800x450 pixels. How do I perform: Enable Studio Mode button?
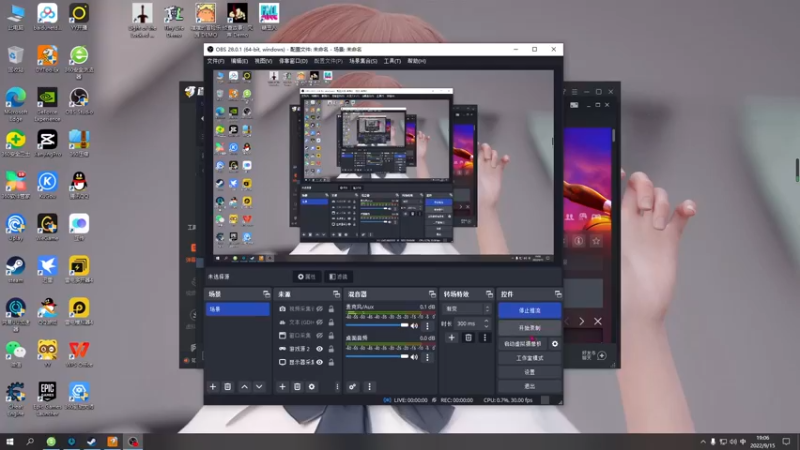coord(530,358)
